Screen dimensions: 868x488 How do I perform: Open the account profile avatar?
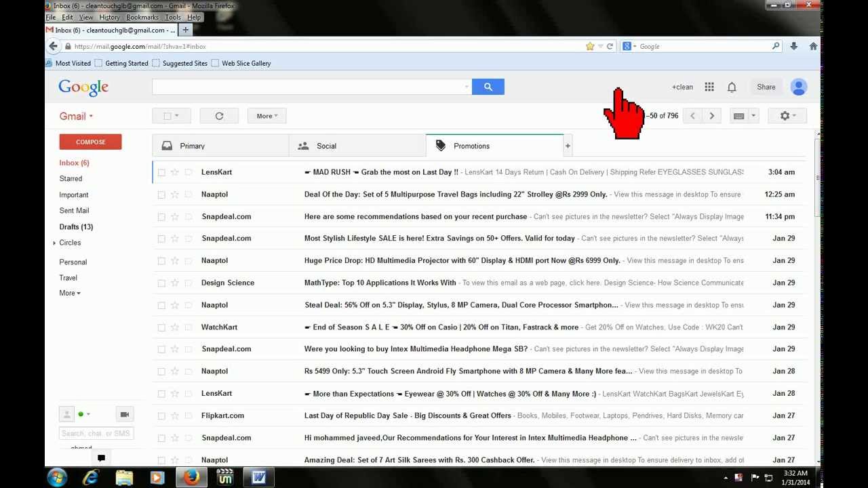(x=799, y=87)
